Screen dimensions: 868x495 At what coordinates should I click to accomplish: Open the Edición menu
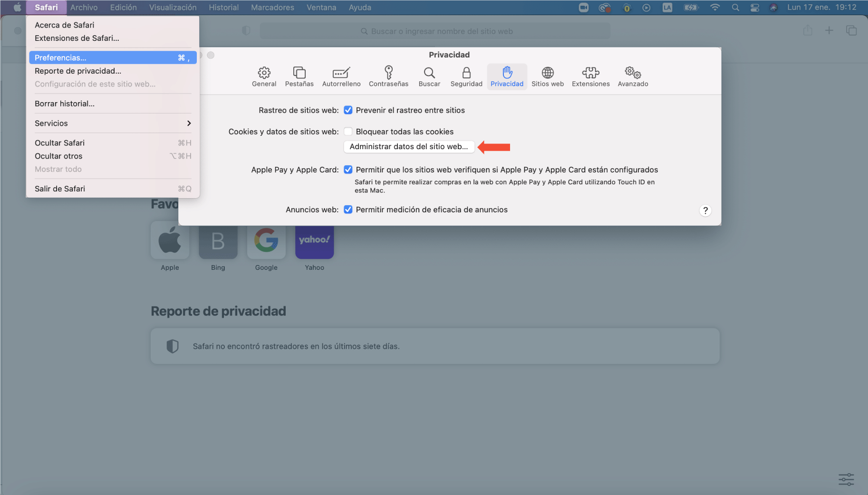point(123,8)
